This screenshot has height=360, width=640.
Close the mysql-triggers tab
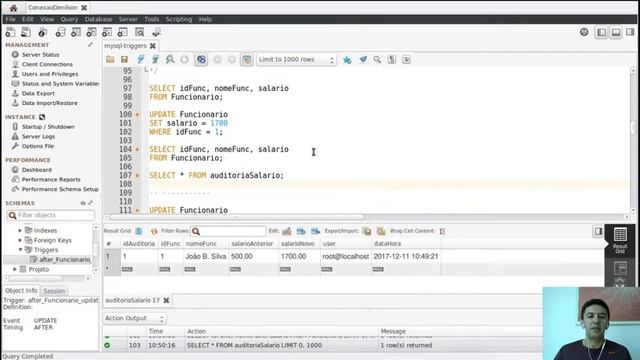[153, 46]
